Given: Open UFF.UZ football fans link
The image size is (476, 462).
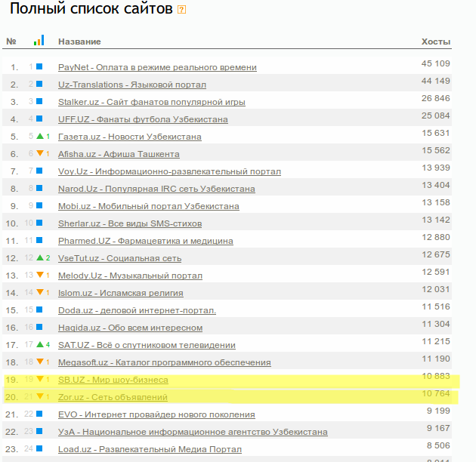Looking at the screenshot, I should click(143, 119).
